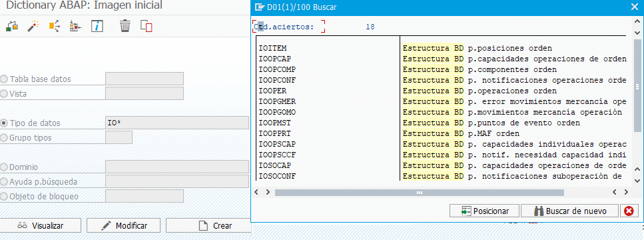The width and height of the screenshot is (644, 240).
Task: Select the IOOPCONF result row
Action: (442, 80)
